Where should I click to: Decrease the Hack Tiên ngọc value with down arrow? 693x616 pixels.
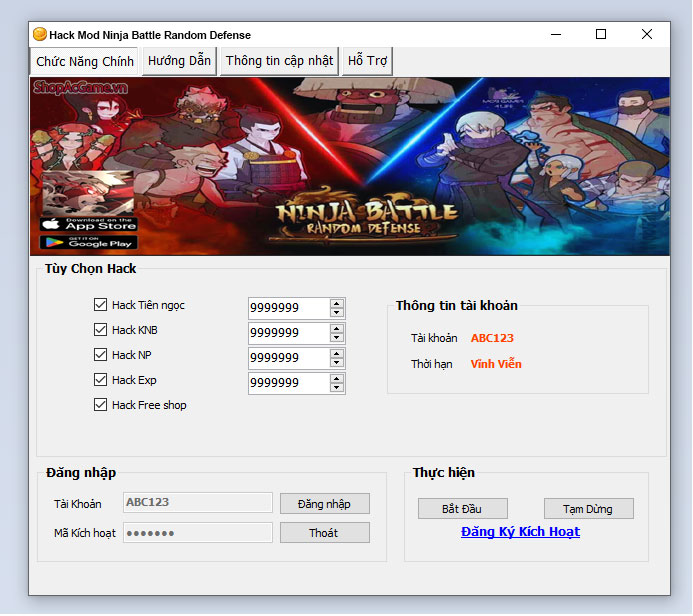(337, 312)
